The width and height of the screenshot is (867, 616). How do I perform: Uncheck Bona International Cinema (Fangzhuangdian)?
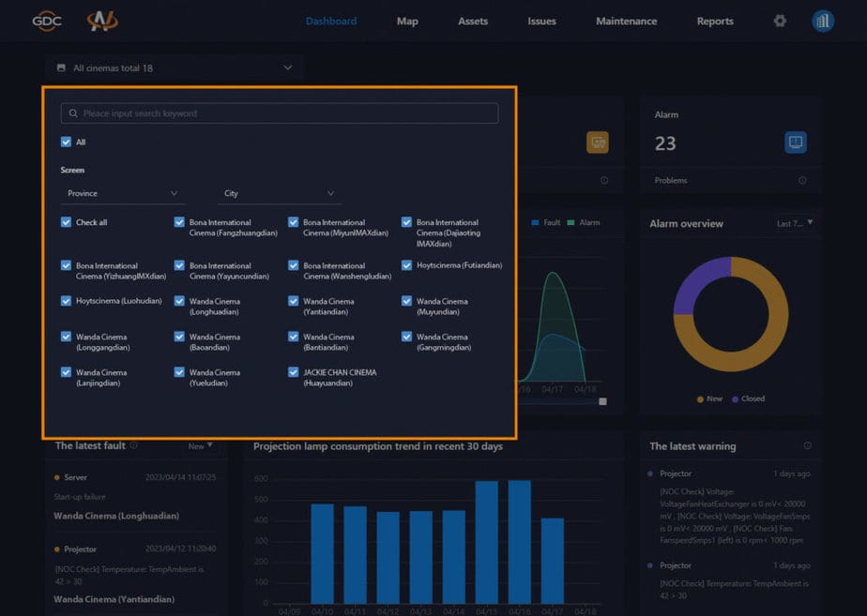(179, 222)
